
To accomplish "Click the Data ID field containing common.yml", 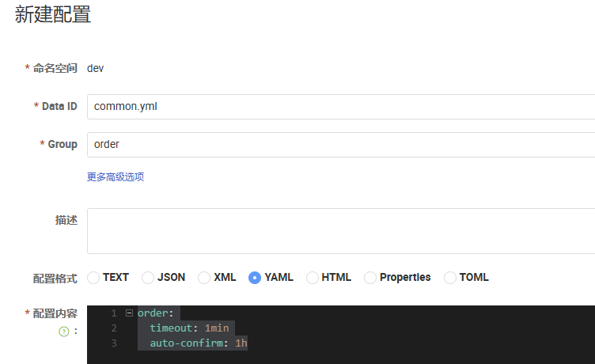I will (x=341, y=107).
